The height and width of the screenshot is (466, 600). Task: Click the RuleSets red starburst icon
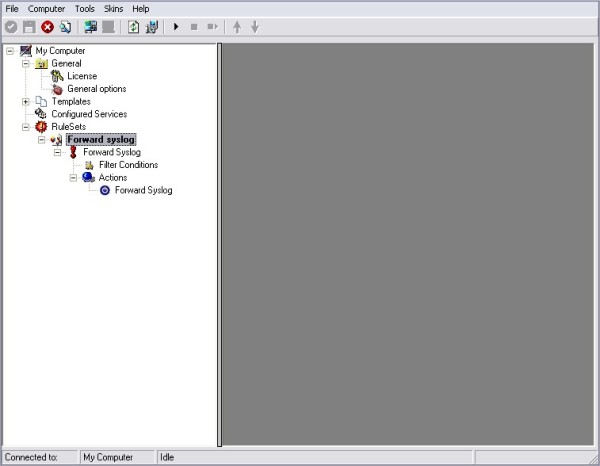(41, 127)
